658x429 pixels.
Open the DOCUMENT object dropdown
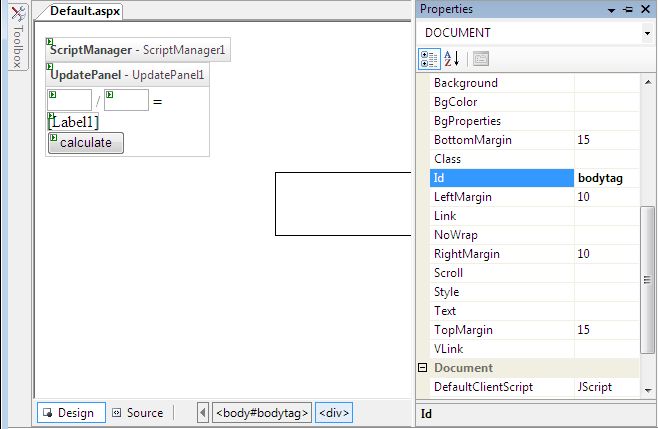click(648, 33)
